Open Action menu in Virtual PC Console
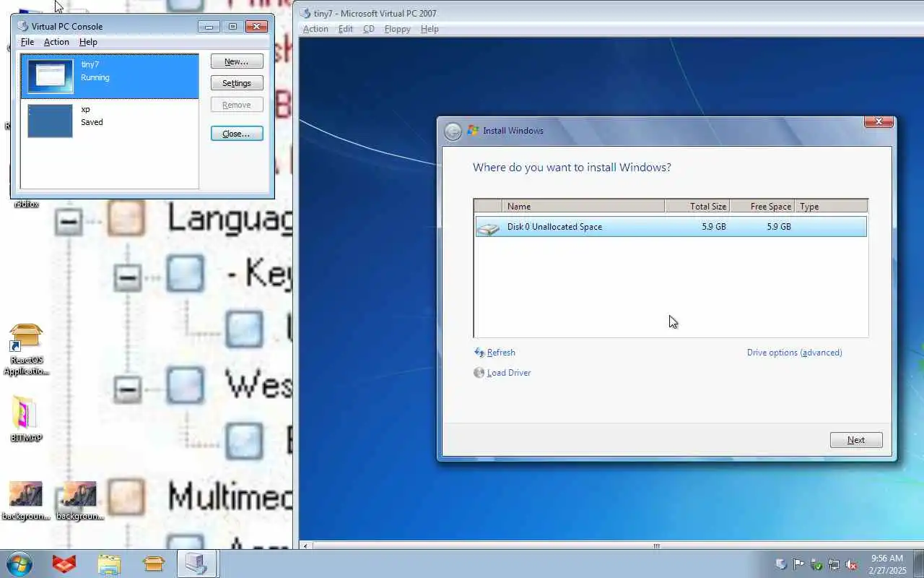The height and width of the screenshot is (578, 924). (56, 42)
